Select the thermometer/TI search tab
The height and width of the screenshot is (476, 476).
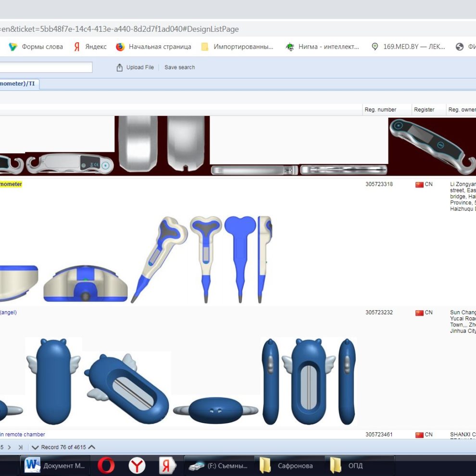[x=18, y=84]
